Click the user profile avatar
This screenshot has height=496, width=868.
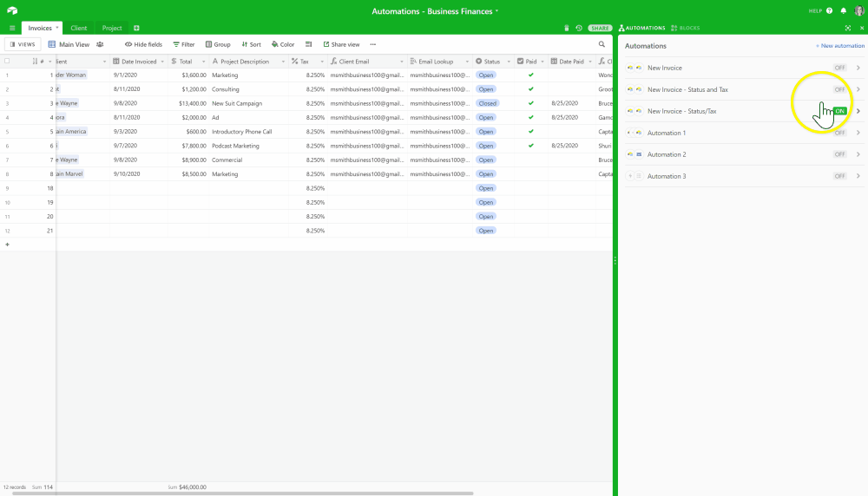[x=859, y=10]
